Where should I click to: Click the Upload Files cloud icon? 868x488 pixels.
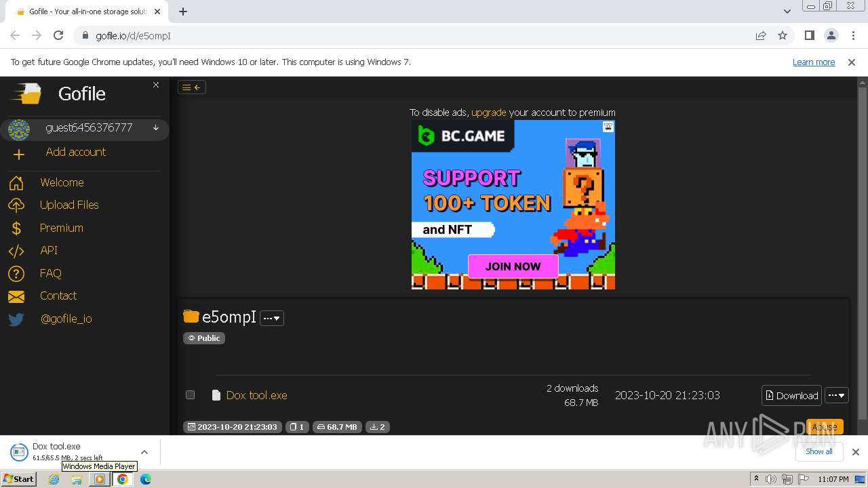pos(16,205)
